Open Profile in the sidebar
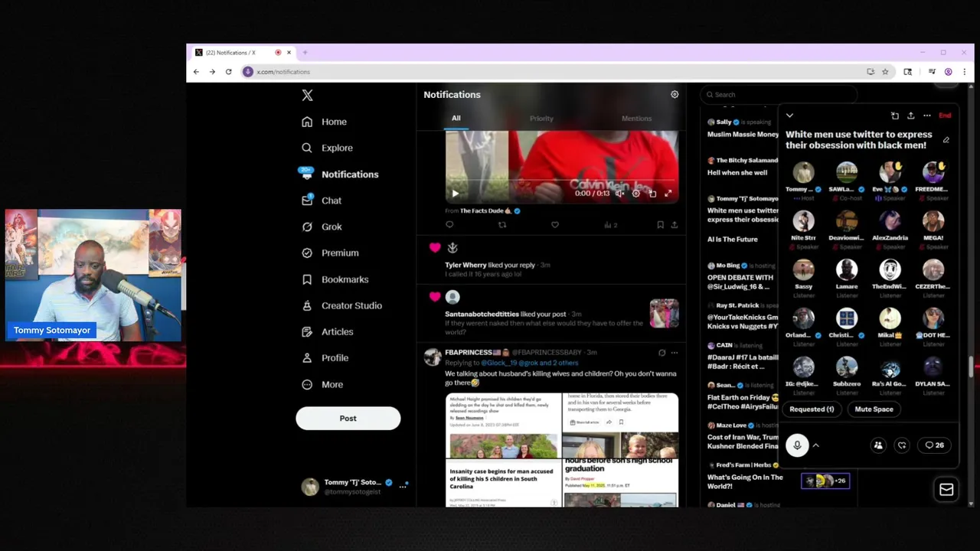This screenshot has height=551, width=980. pos(325,357)
